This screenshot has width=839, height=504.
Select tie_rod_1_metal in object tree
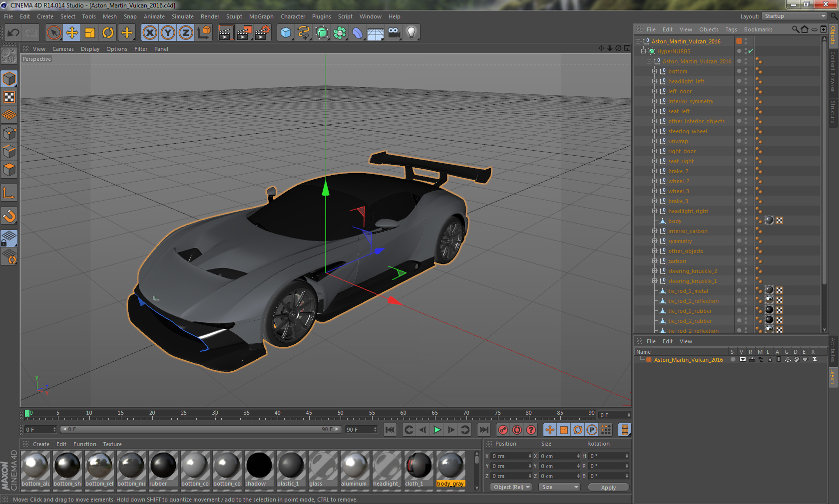click(688, 291)
